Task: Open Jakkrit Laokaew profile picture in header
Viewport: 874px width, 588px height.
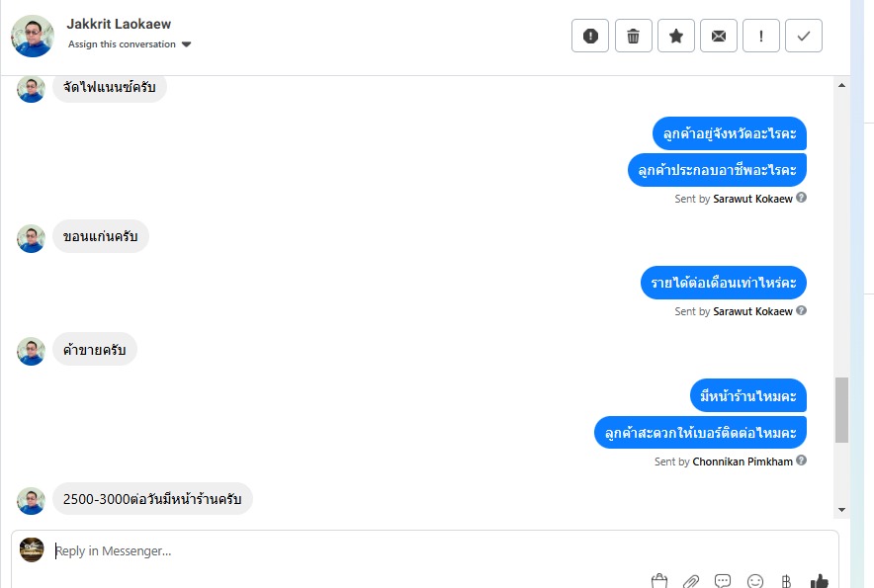Action: (33, 37)
